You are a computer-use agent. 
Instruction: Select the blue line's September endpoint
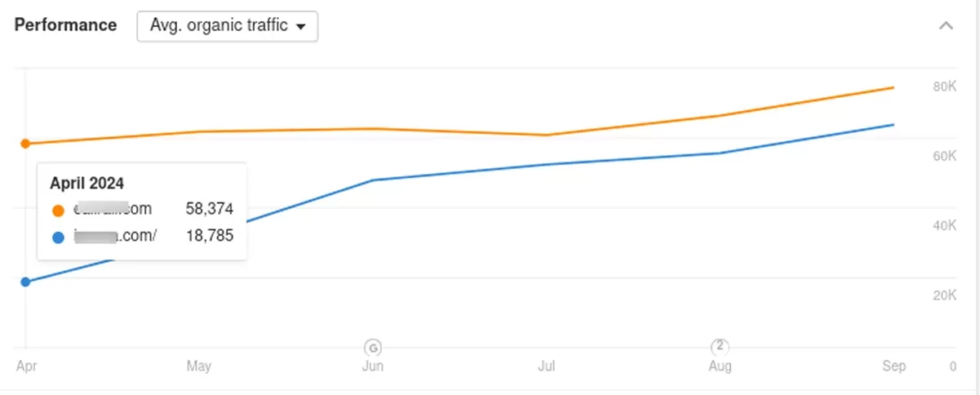(894, 125)
